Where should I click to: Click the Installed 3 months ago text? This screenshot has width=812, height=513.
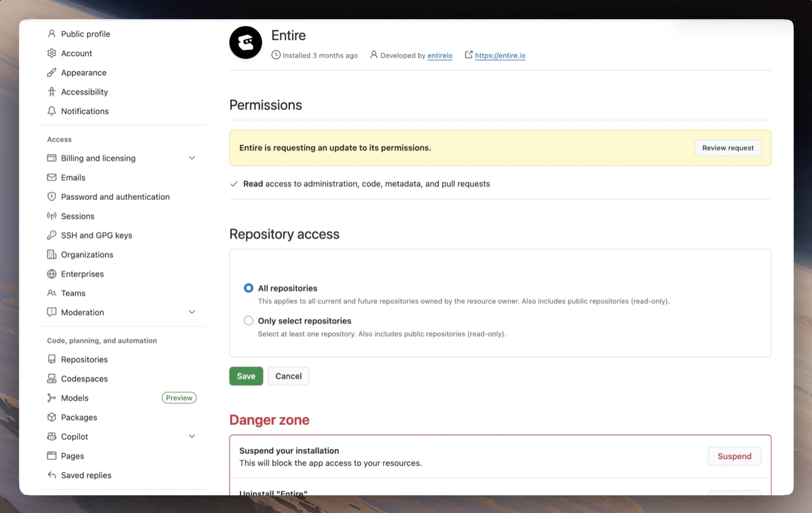pyautogui.click(x=320, y=55)
